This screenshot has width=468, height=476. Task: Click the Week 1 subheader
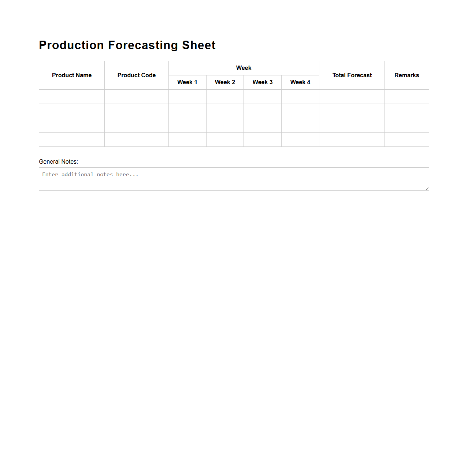pos(187,82)
